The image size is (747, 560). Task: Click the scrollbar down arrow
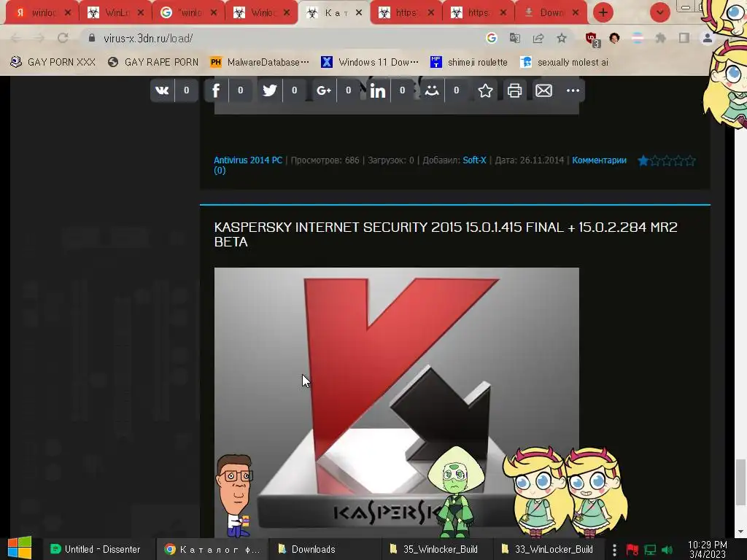[x=740, y=532]
